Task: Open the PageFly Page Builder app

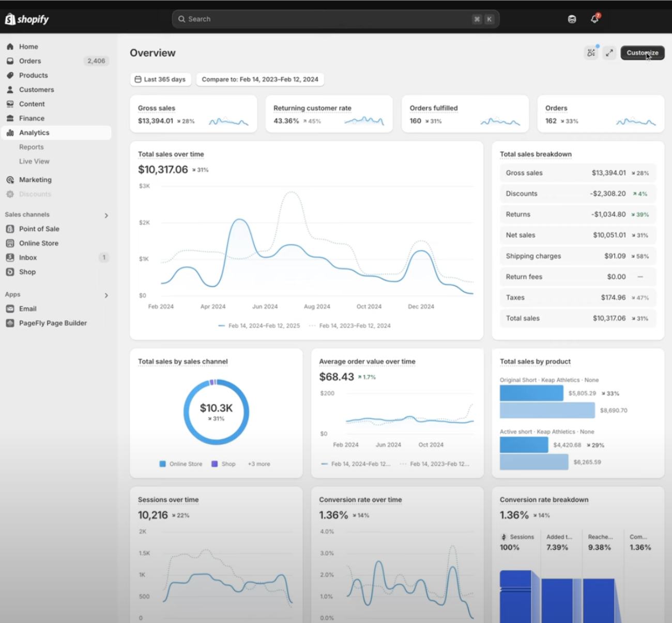Action: [52, 323]
